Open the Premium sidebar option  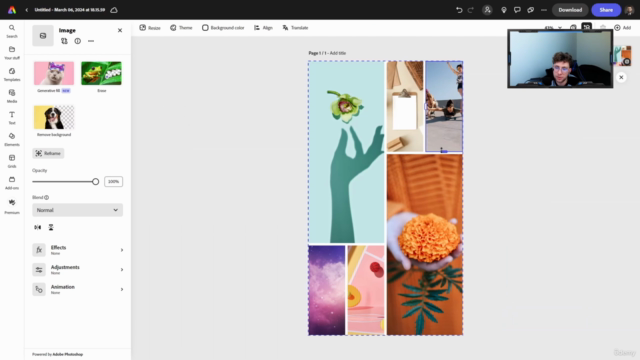pos(12,206)
